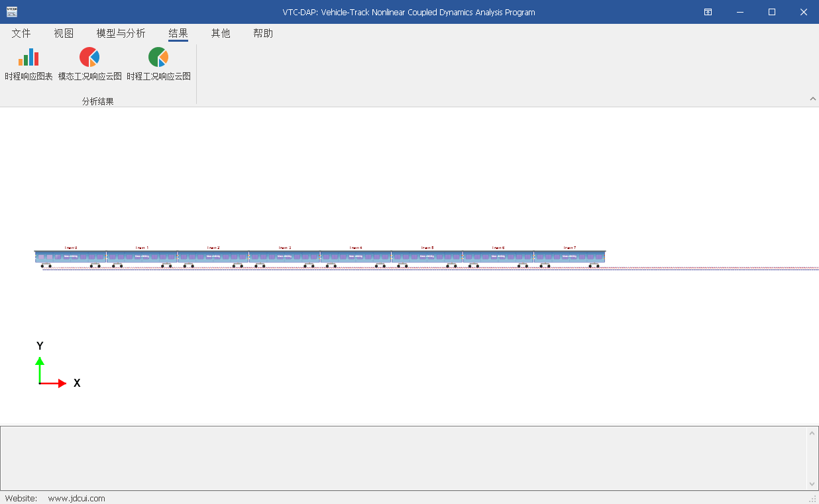Maximize the application window
This screenshot has height=504, width=819.
771,12
